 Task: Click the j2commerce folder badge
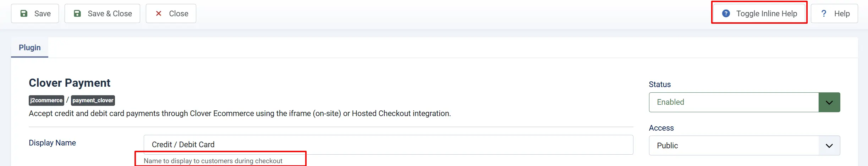coord(46,101)
